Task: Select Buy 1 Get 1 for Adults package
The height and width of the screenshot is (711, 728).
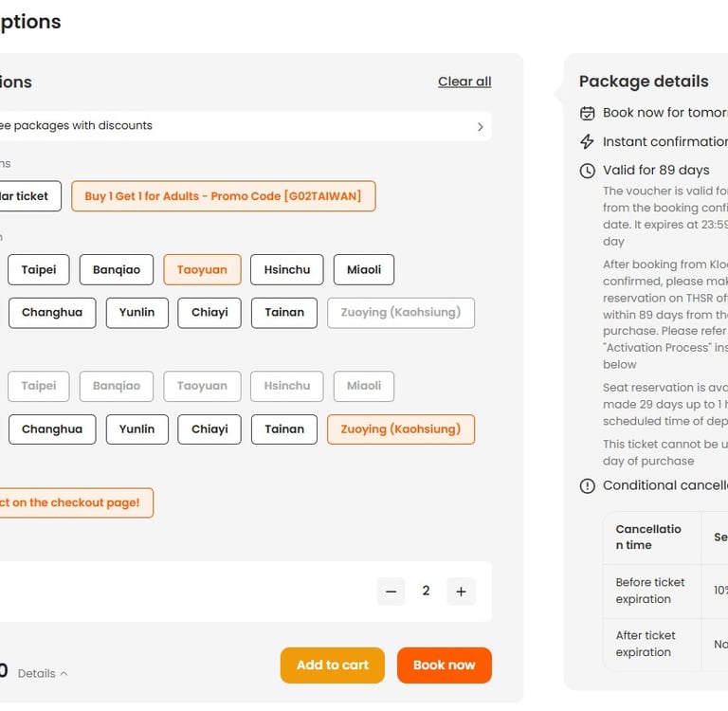Action: [x=223, y=196]
